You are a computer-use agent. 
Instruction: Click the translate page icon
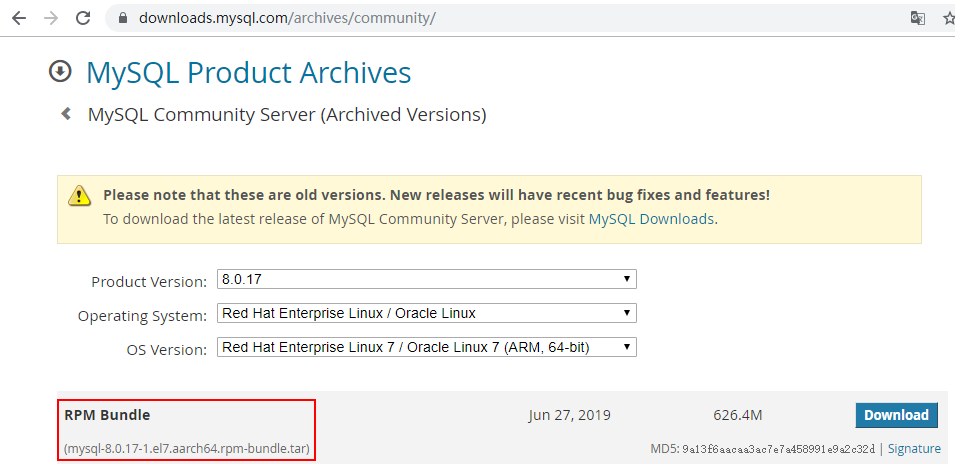click(x=917, y=18)
